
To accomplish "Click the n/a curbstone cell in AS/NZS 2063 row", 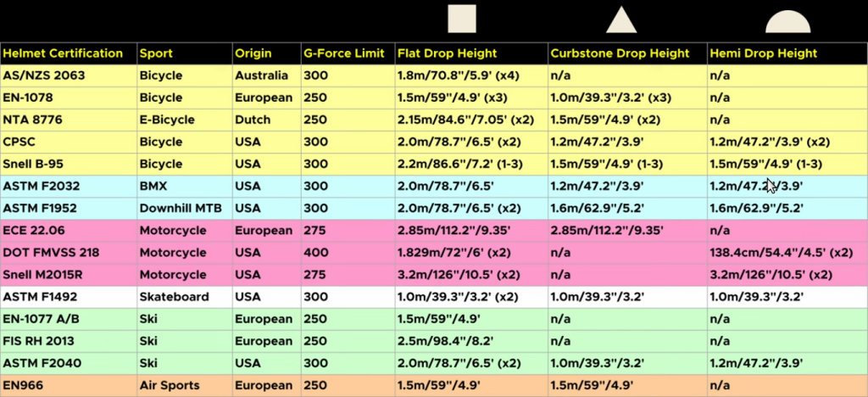I will (627, 75).
